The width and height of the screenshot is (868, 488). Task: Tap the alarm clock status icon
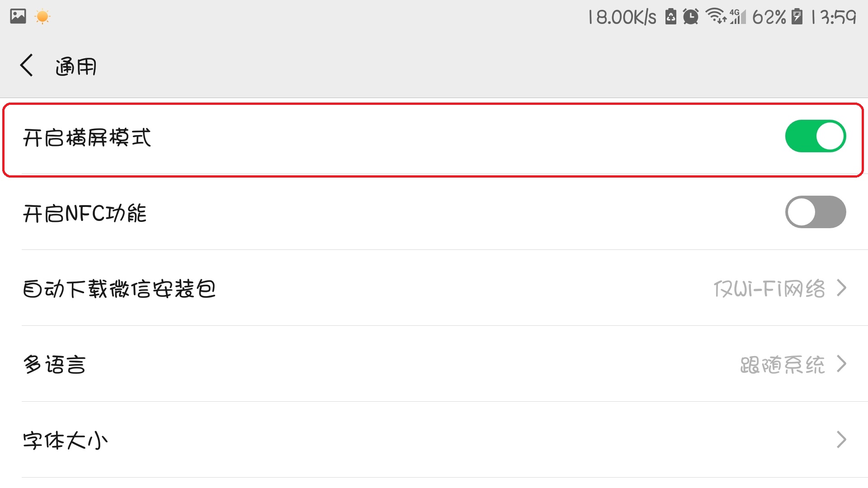(690, 17)
